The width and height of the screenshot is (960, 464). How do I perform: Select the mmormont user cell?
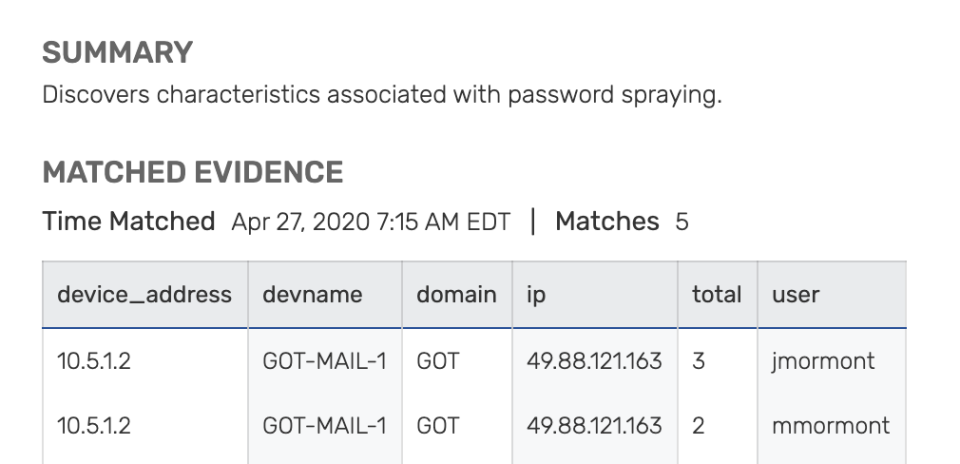point(830,426)
